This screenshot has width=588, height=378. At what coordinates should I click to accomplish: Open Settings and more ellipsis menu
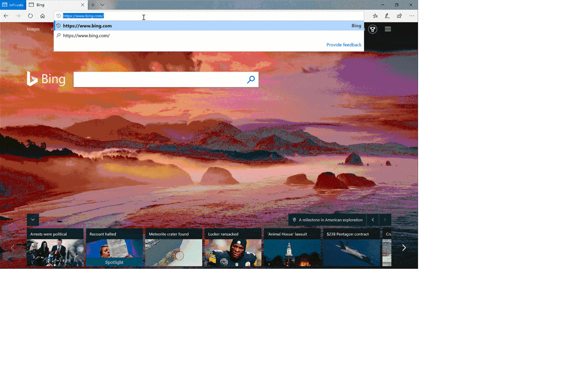point(412,16)
